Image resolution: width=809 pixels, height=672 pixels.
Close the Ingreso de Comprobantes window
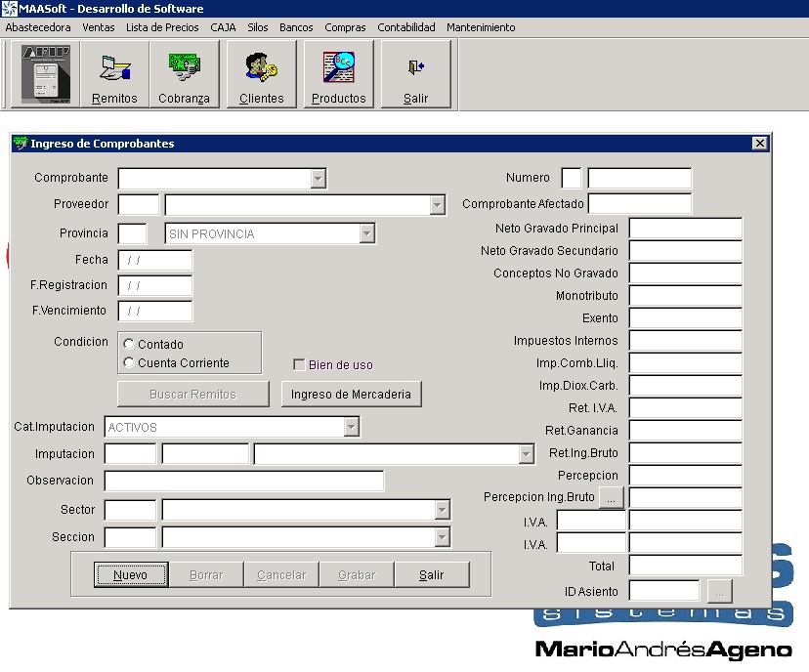[x=759, y=144]
